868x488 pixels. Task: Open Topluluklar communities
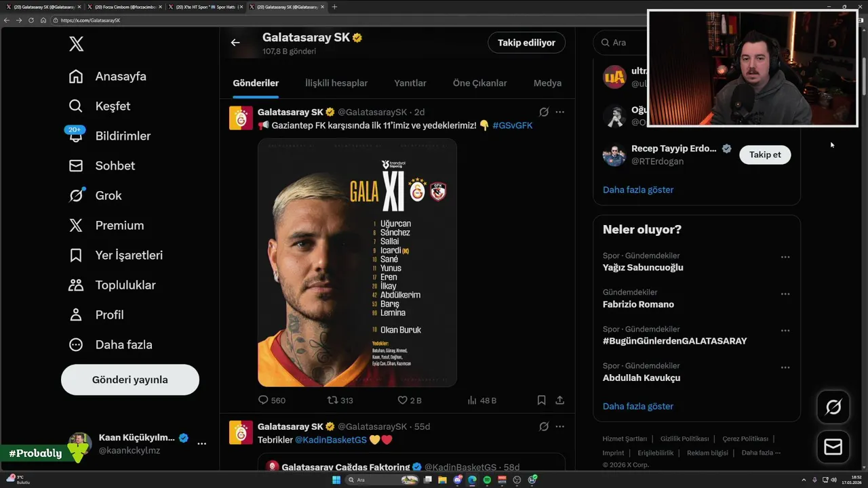click(113, 285)
